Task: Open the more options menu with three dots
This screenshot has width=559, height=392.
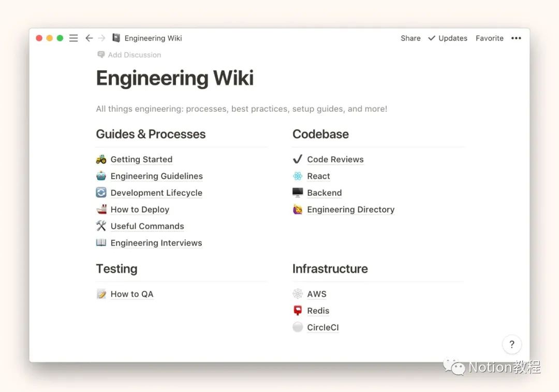Action: coord(516,38)
